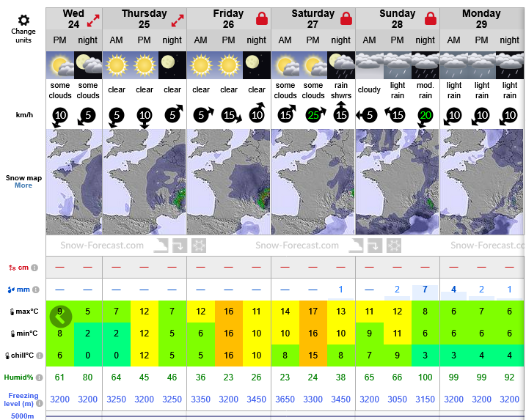
Task: Click Friday PM clear sun icon
Action: tap(229, 65)
